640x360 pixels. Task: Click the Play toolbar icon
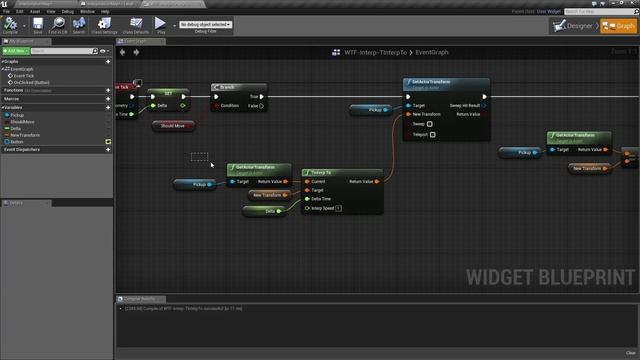(160, 25)
